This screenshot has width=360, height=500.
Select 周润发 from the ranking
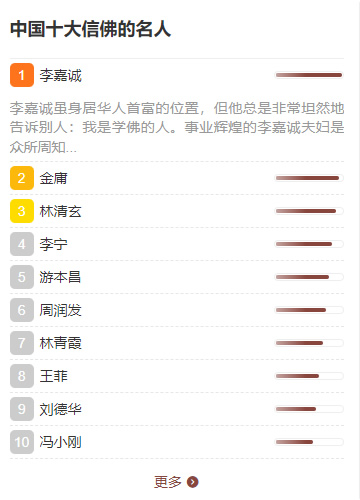coord(60,310)
